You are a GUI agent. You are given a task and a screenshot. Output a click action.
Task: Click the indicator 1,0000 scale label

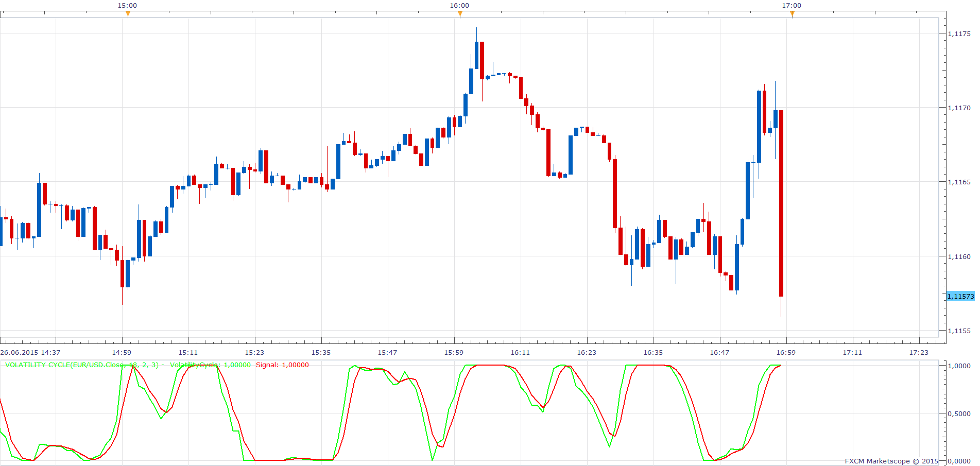point(959,366)
